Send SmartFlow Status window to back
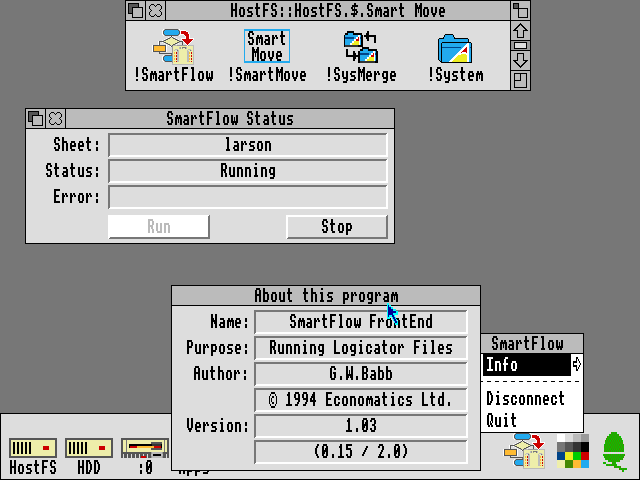 [x=36, y=119]
